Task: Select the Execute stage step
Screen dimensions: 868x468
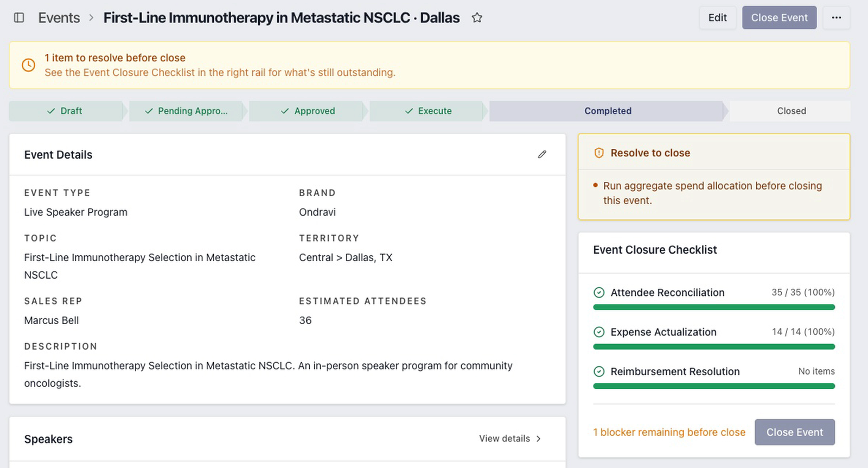Action: point(427,111)
